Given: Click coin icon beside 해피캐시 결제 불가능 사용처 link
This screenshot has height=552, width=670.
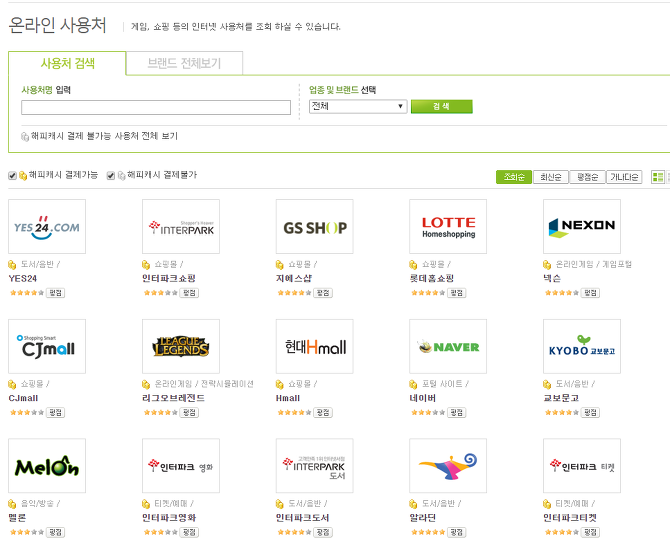Looking at the screenshot, I should coord(25,137).
